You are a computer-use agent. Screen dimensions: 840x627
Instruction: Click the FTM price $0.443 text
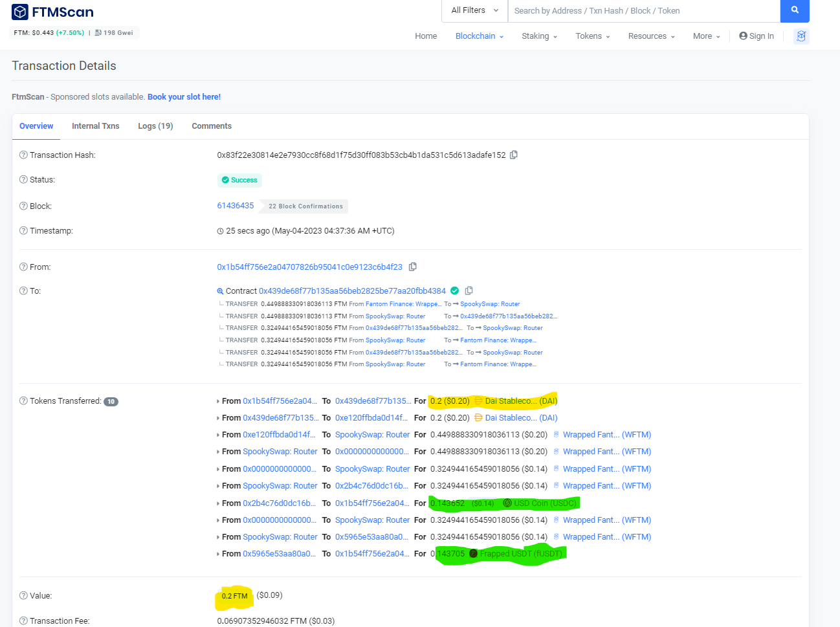point(34,32)
